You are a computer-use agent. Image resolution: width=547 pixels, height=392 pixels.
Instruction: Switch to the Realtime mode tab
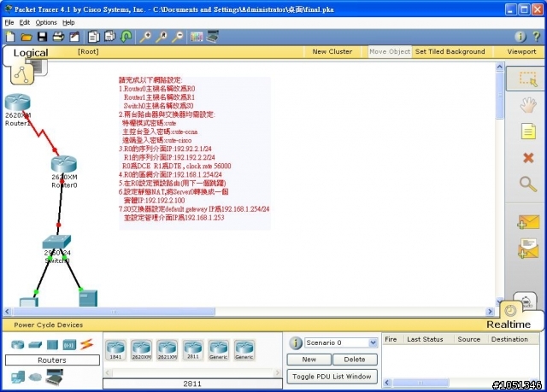coord(509,325)
